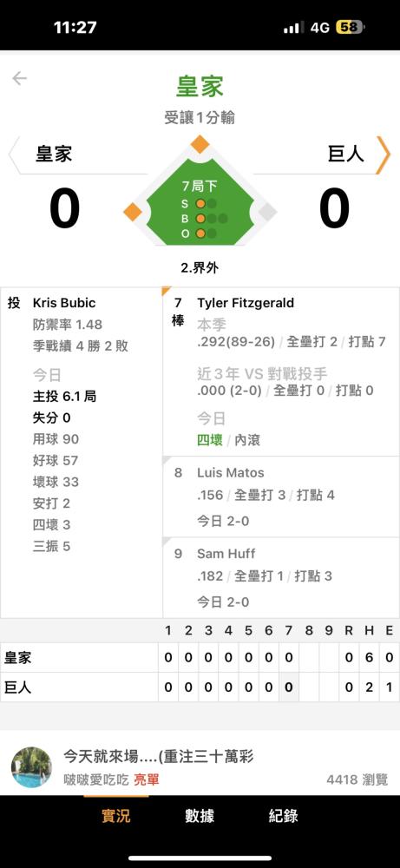
Task: Select the 巨人 row in the scoreboard
Action: (200, 687)
